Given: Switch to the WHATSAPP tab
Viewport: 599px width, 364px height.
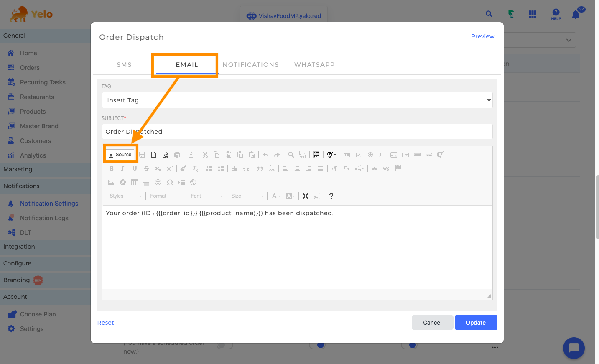Looking at the screenshot, I should pos(314,65).
